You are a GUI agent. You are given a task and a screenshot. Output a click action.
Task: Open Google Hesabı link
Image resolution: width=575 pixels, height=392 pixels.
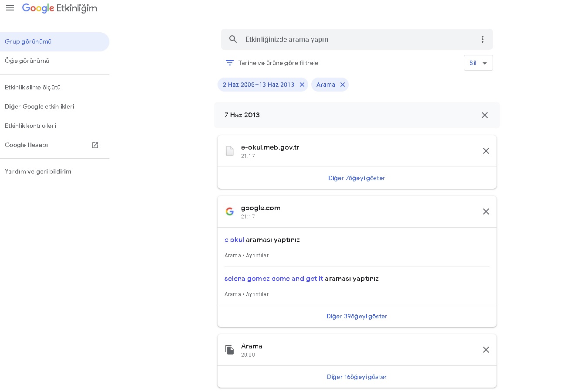(x=27, y=145)
